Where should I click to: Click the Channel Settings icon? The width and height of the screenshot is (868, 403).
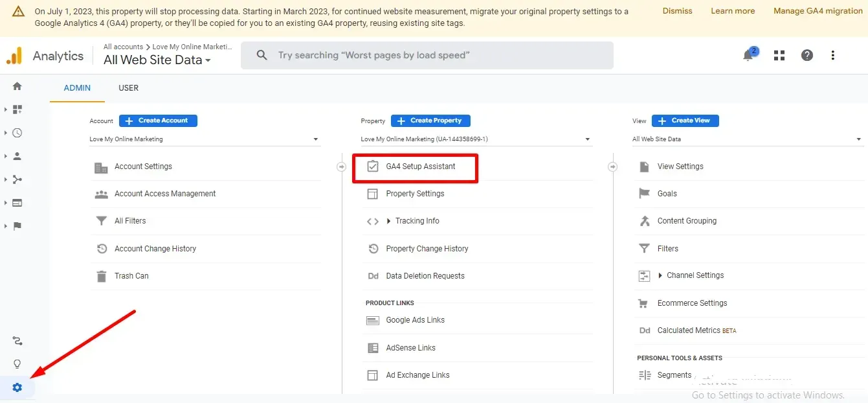coord(644,276)
